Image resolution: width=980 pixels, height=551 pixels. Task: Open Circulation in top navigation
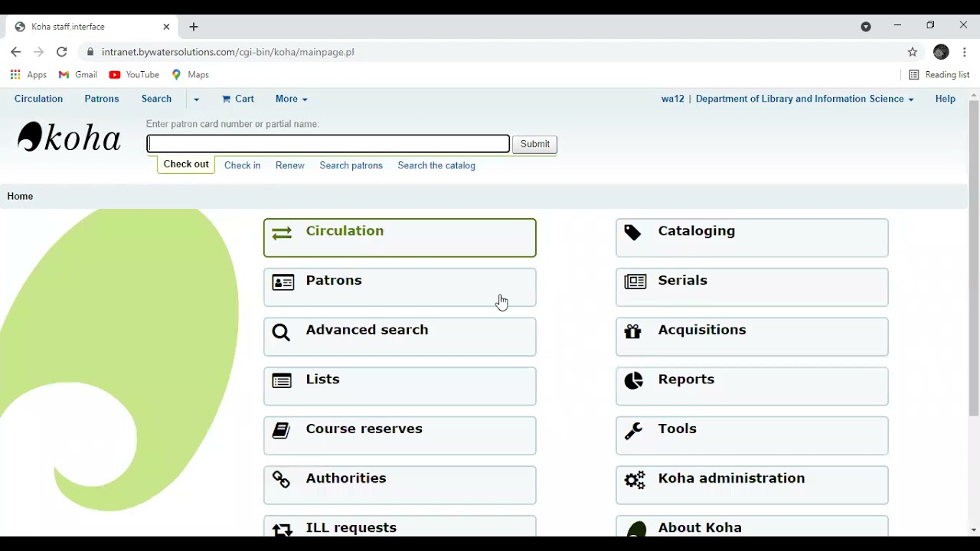(38, 99)
